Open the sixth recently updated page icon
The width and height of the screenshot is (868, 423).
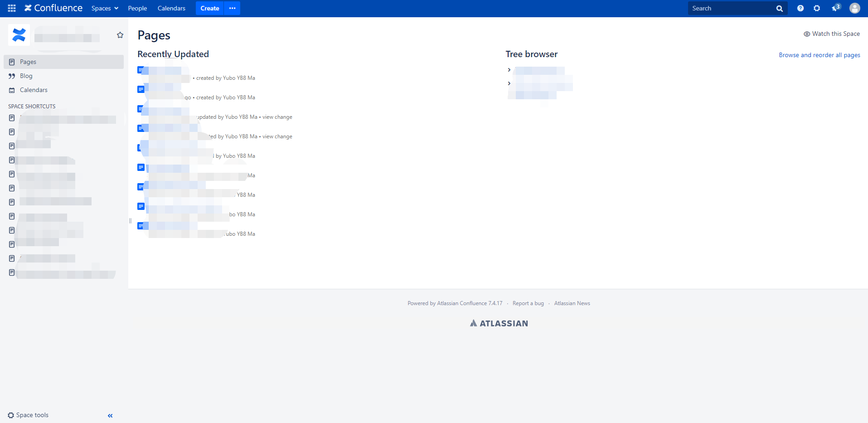click(141, 167)
